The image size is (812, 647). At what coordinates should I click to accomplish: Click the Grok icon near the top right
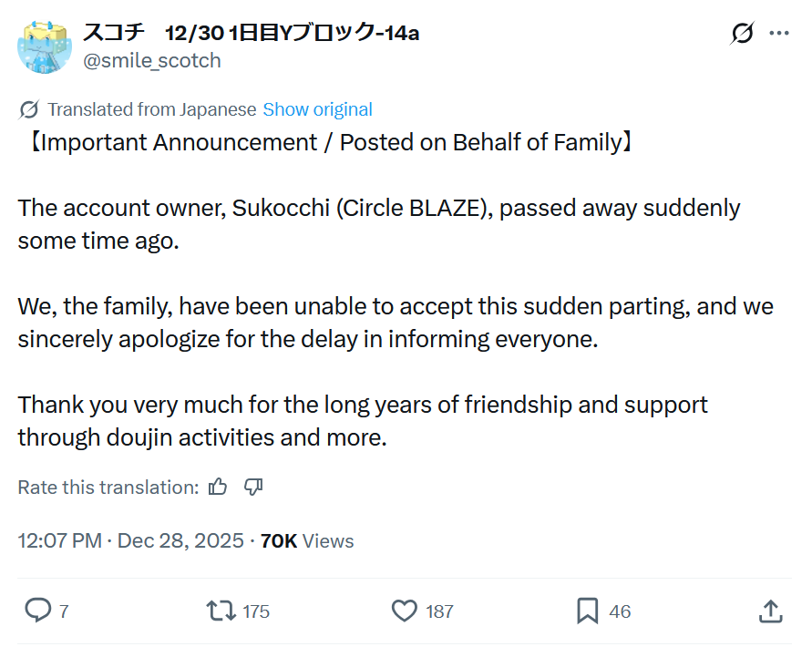pos(743,34)
